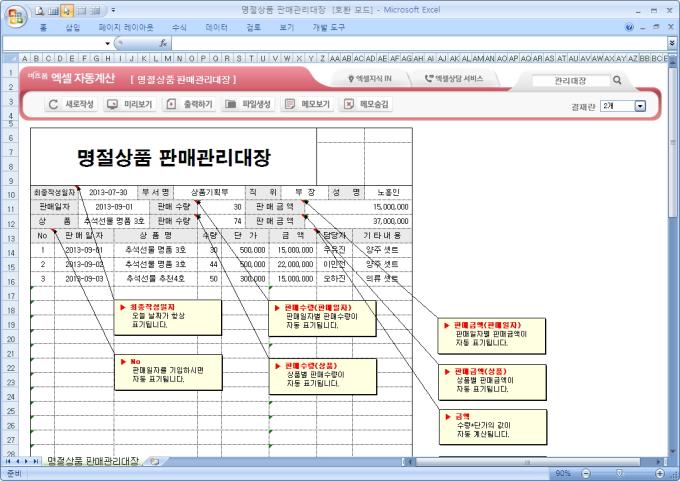Open the 삽입 ribbon tab
Screen dimensions: 680x481
(x=72, y=27)
